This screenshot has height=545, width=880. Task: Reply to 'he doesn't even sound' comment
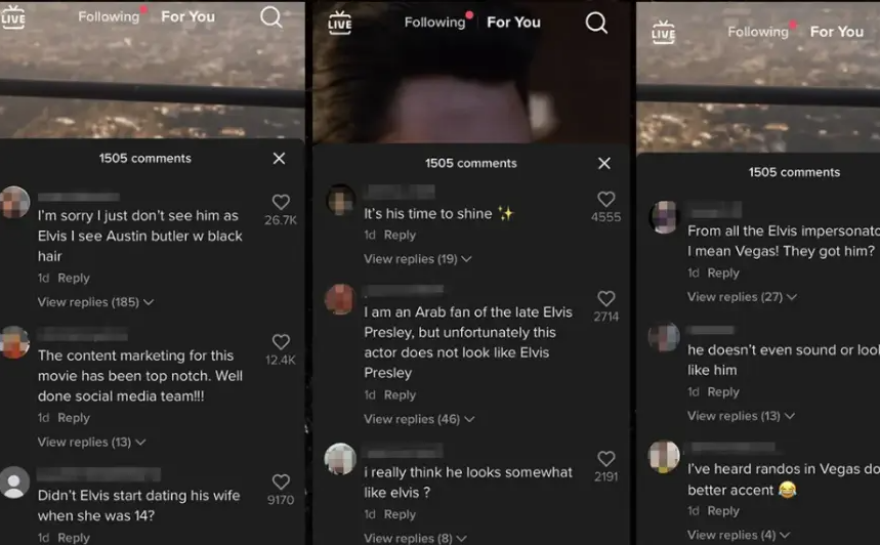pos(723,392)
